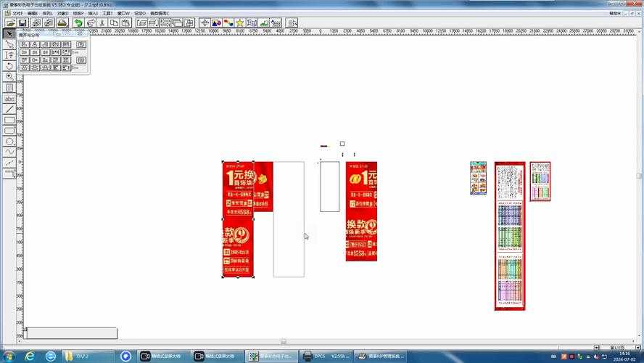Click the Save floppy disk icon
This screenshot has width=644, height=363.
pos(22,23)
